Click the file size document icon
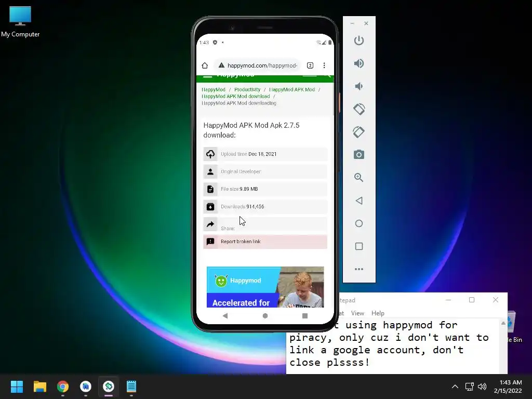The image size is (532, 399). coord(210,189)
